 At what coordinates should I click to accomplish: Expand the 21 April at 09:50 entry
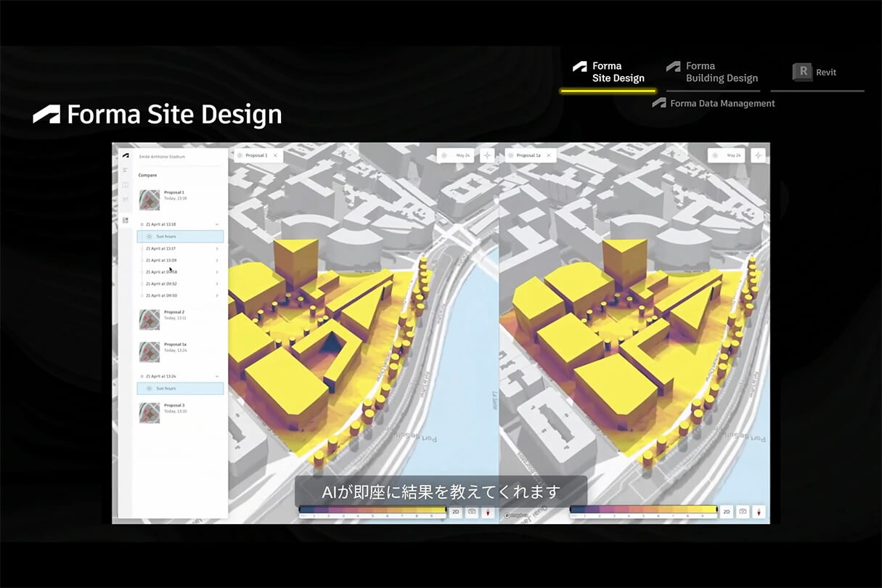point(216,295)
